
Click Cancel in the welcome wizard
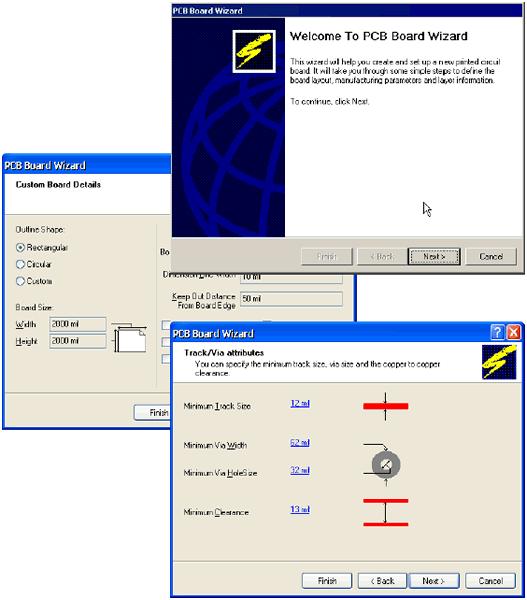click(x=491, y=256)
